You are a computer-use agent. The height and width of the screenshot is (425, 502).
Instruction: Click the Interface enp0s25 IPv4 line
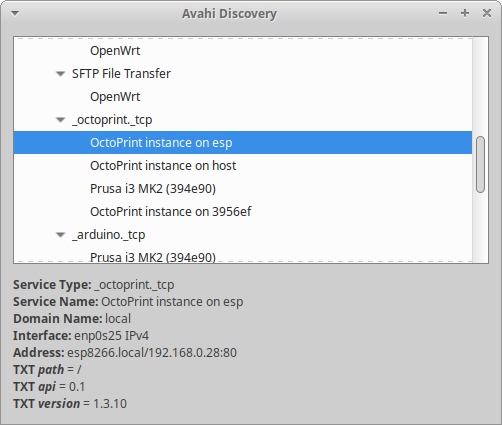(81, 336)
